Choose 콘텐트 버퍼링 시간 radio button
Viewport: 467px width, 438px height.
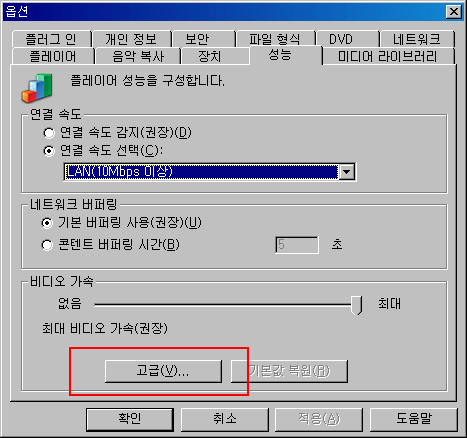[47, 245]
